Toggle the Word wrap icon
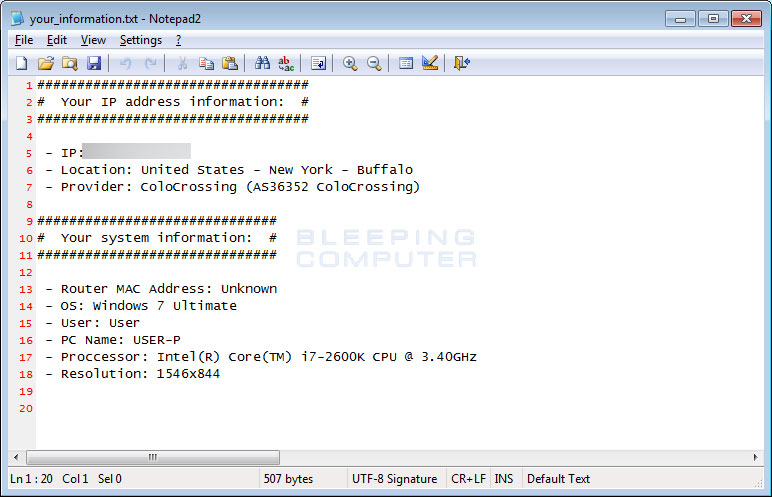 click(318, 63)
